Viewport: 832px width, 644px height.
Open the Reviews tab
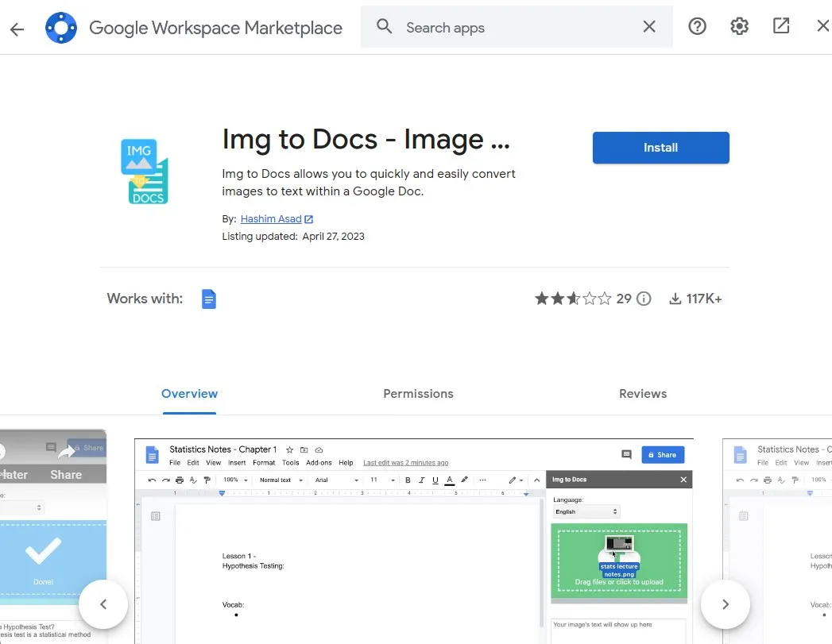tap(643, 394)
